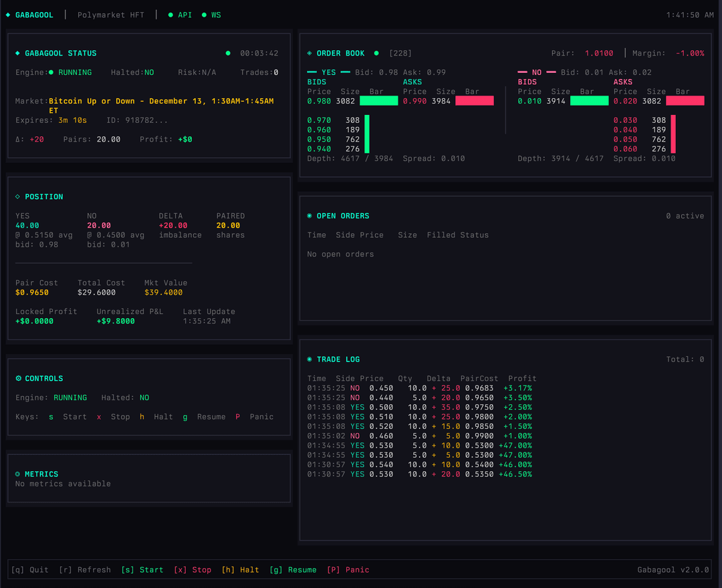722x588 pixels.
Task: Click the trade log row YES 0.540
Action: (419, 464)
